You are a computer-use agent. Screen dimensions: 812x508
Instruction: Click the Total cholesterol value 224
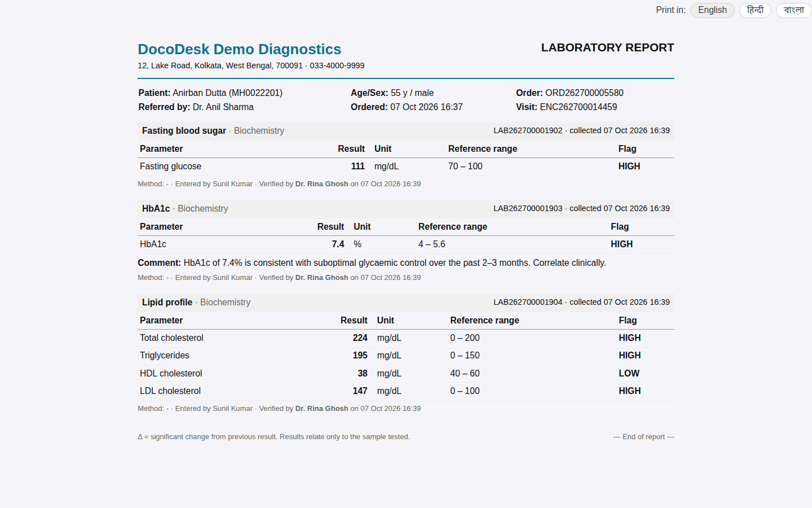360,338
